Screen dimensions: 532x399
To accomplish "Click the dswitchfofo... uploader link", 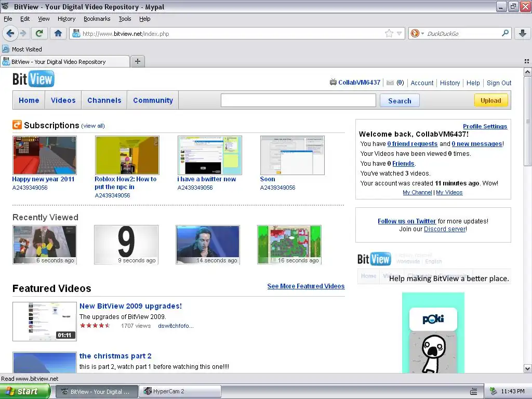I will click(x=176, y=326).
